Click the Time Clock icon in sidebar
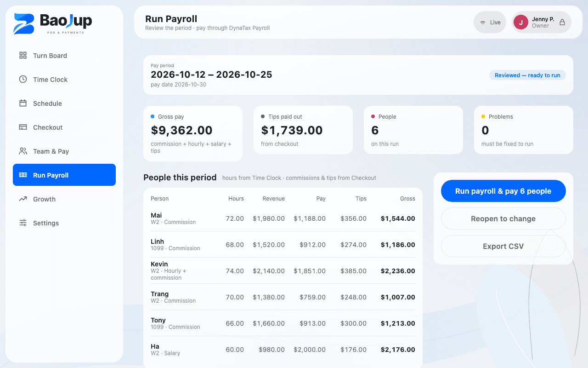 [23, 80]
